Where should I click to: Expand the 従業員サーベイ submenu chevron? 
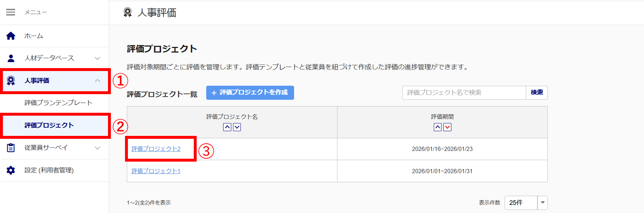point(97,148)
